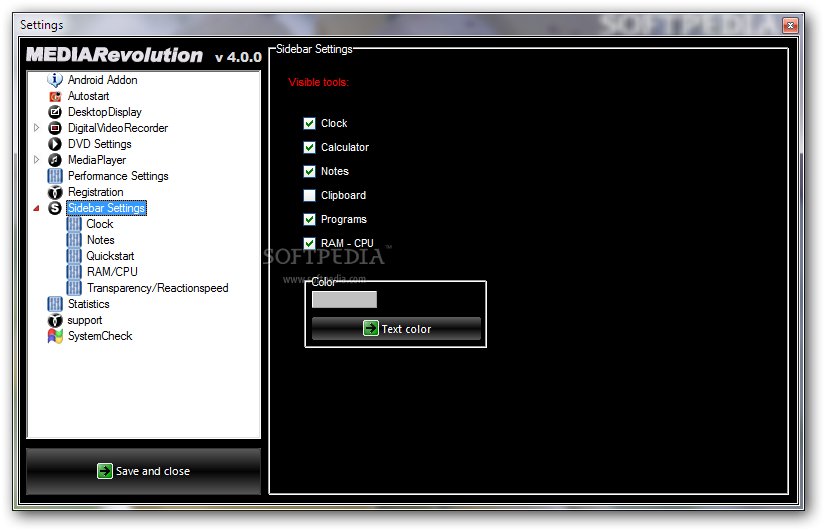Click the Sidebar Settings S icon
825x531 pixels.
pyautogui.click(x=55, y=208)
